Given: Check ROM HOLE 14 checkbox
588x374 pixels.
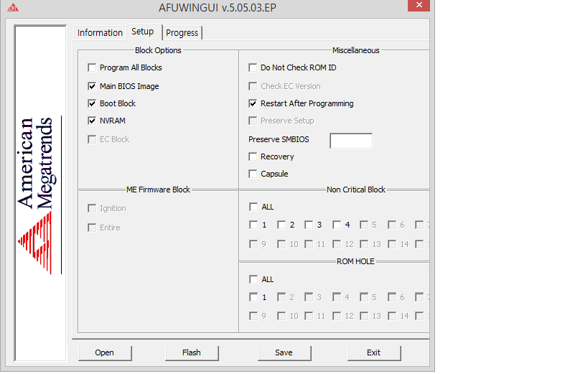Looking at the screenshot, I should [392, 317].
